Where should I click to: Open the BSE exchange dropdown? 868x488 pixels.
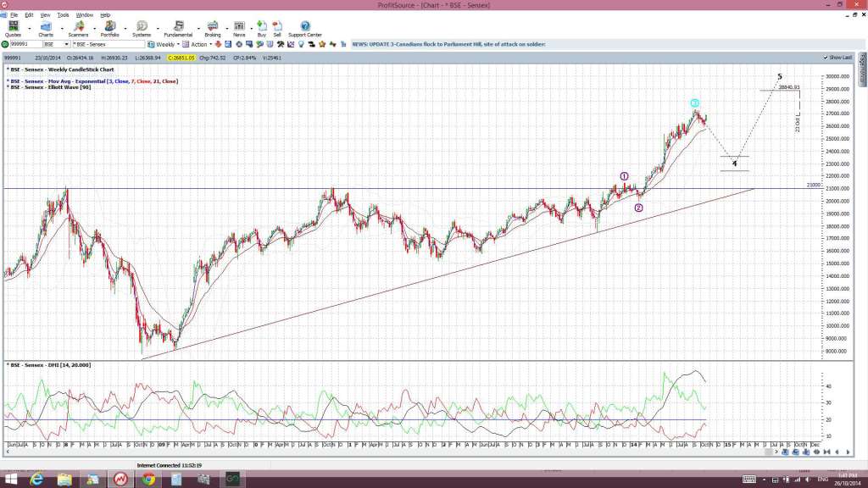(66, 44)
